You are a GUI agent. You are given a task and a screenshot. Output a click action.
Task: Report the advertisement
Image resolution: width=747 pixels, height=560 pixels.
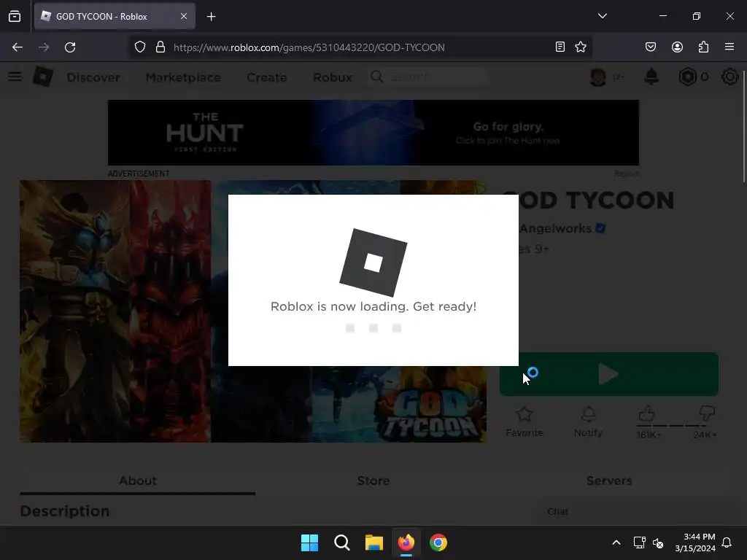tap(627, 174)
